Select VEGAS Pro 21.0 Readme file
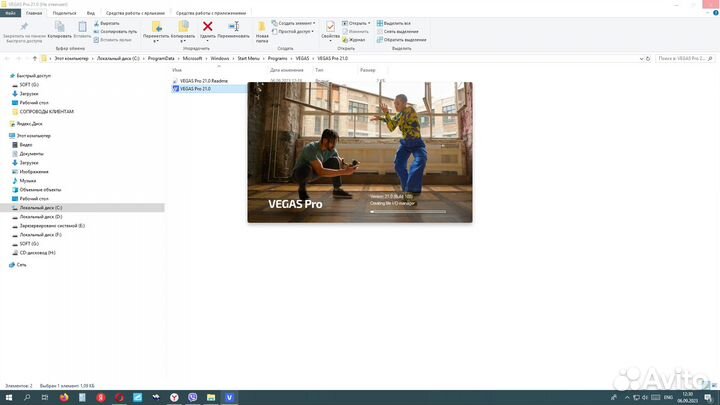Viewport: 720px width, 405px height. [x=203, y=81]
